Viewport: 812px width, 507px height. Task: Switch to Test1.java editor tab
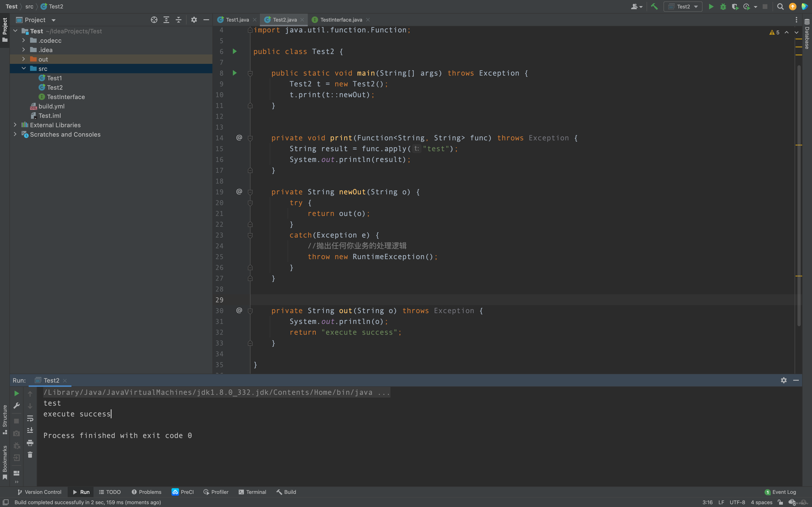(x=237, y=20)
